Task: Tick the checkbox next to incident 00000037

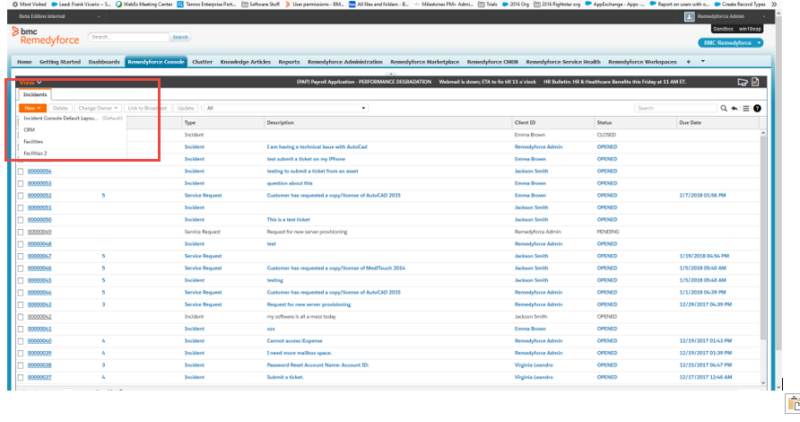Action: (x=21, y=378)
